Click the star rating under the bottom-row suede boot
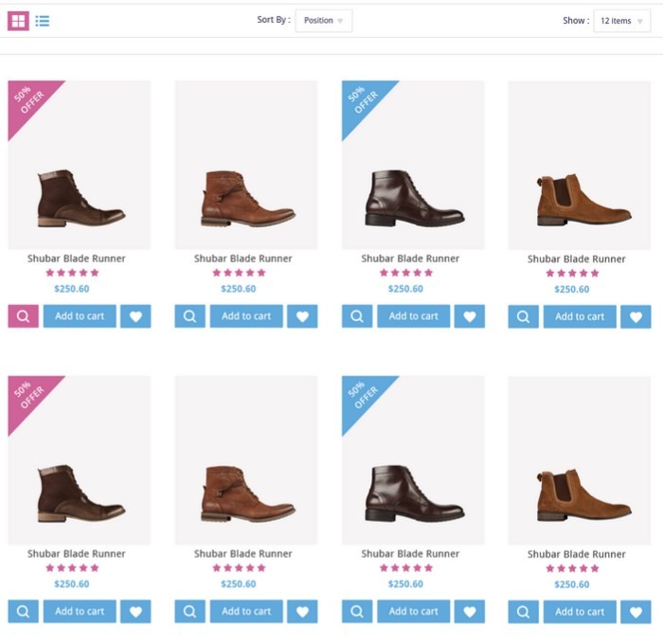663x644 pixels. click(x=72, y=568)
